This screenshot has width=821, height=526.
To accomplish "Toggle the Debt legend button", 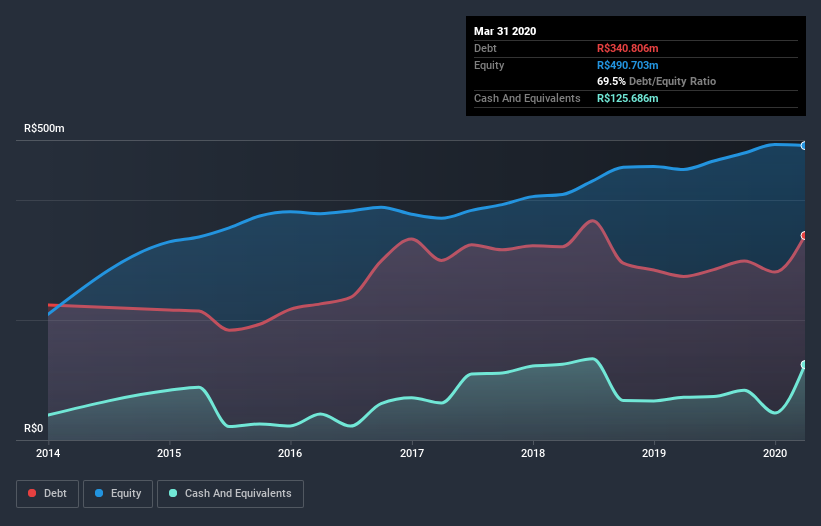I will tap(47, 494).
